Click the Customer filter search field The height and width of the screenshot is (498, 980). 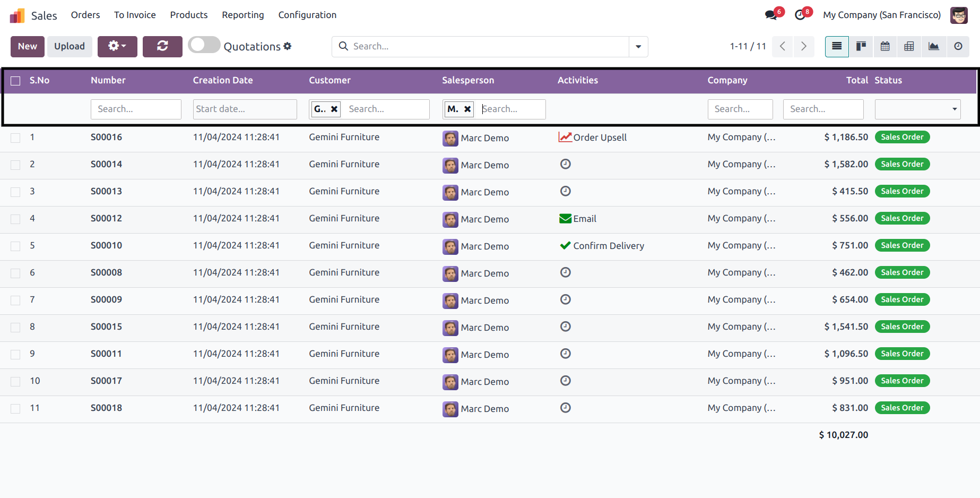pos(386,109)
